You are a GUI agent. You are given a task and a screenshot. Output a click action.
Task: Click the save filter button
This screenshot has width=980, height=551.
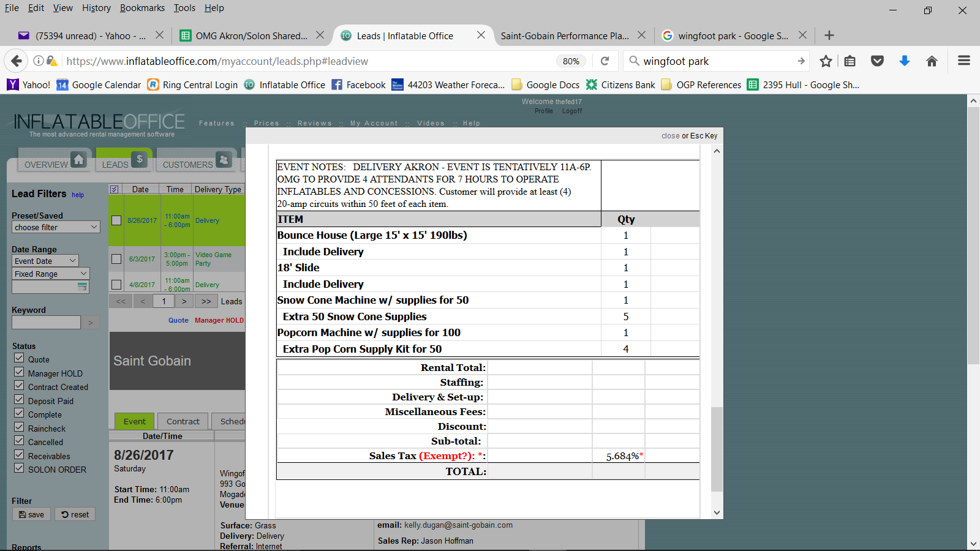[31, 514]
